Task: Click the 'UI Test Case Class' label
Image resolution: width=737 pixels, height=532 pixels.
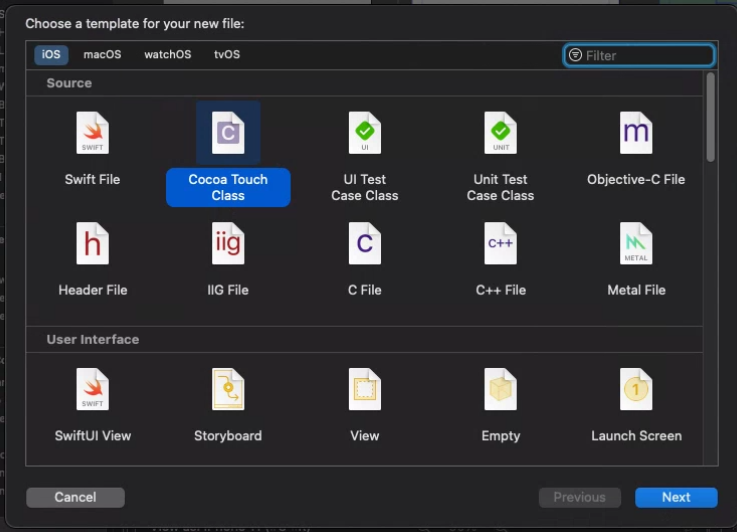Action: (x=365, y=188)
